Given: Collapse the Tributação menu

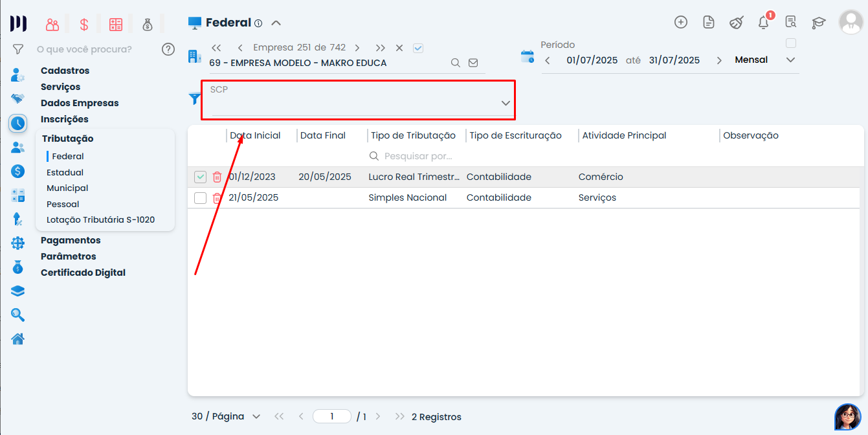Looking at the screenshot, I should tap(67, 139).
